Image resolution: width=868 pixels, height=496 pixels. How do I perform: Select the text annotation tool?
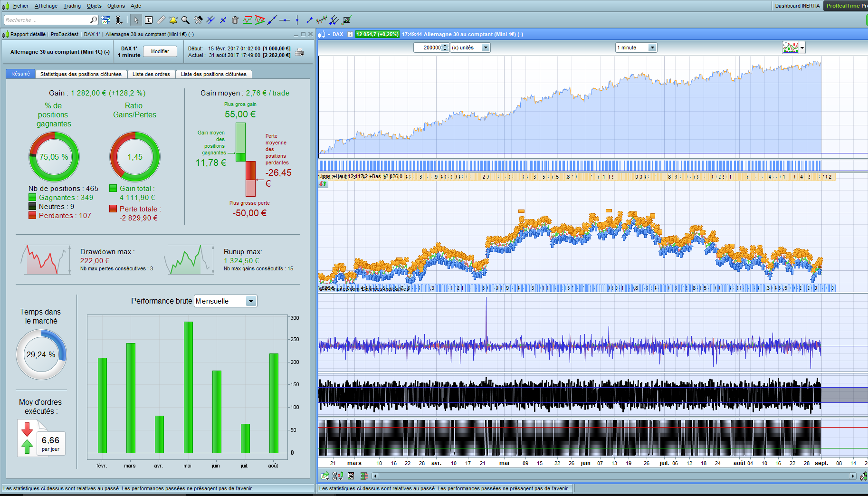(149, 20)
